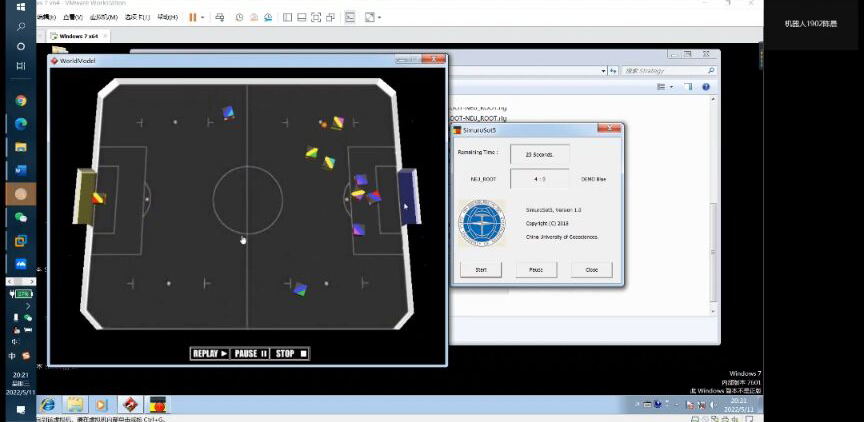Click VMware enter full screen icon
This screenshot has height=422, width=864.
(316, 17)
